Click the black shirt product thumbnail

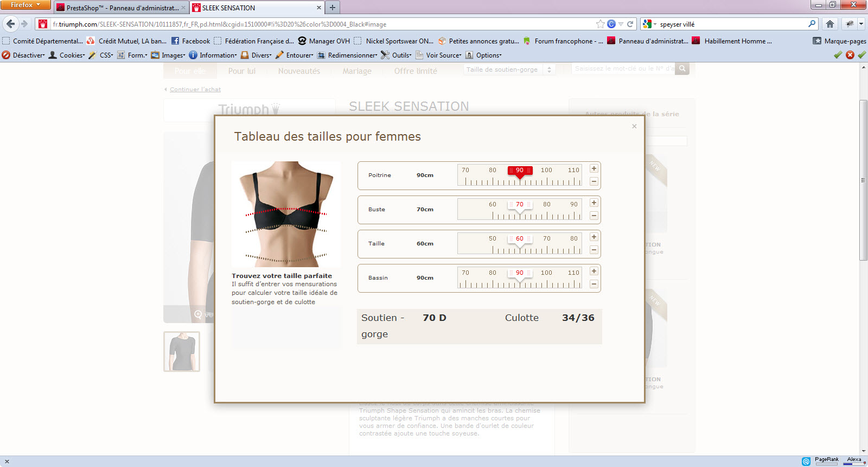[182, 351]
